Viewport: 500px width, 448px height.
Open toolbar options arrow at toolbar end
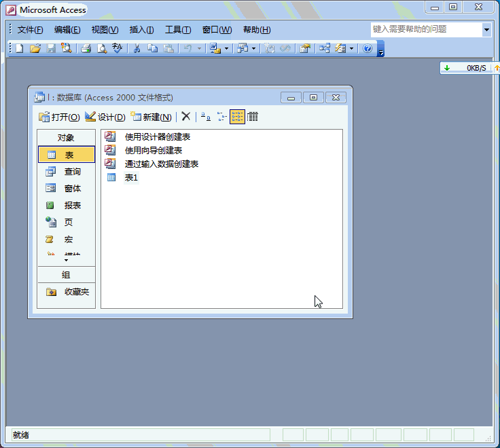380,50
